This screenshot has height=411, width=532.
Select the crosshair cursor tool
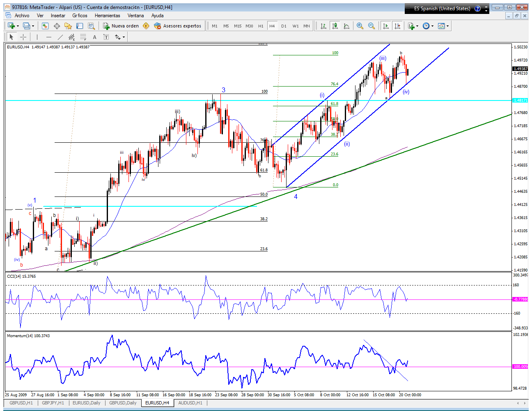click(23, 37)
